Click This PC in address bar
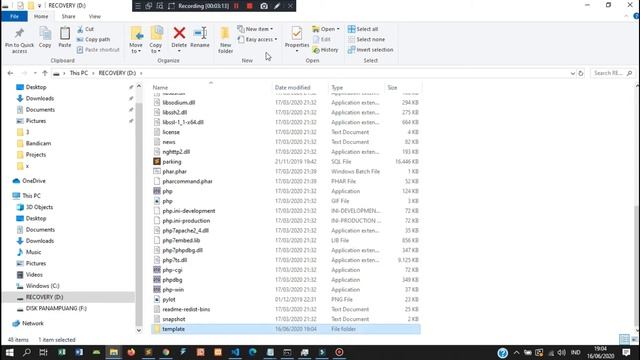 click(x=79, y=73)
